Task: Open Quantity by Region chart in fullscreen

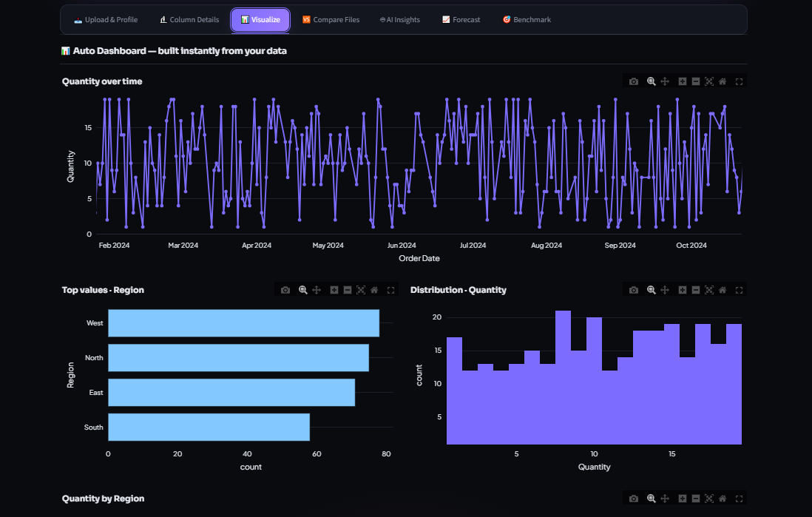Action: (x=739, y=499)
